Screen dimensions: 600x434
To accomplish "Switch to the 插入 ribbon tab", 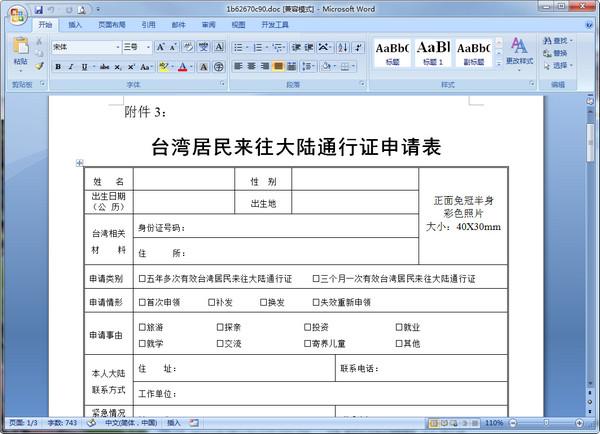I will (x=75, y=25).
